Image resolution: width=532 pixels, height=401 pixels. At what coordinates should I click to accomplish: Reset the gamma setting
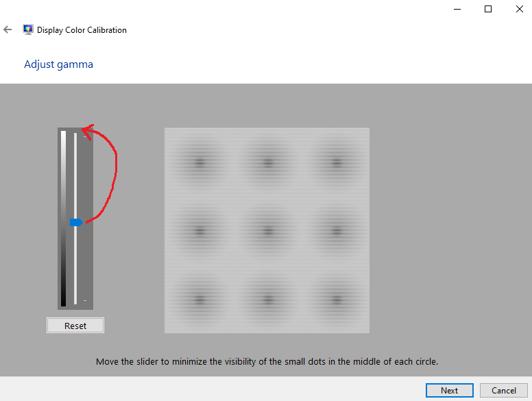tap(75, 326)
